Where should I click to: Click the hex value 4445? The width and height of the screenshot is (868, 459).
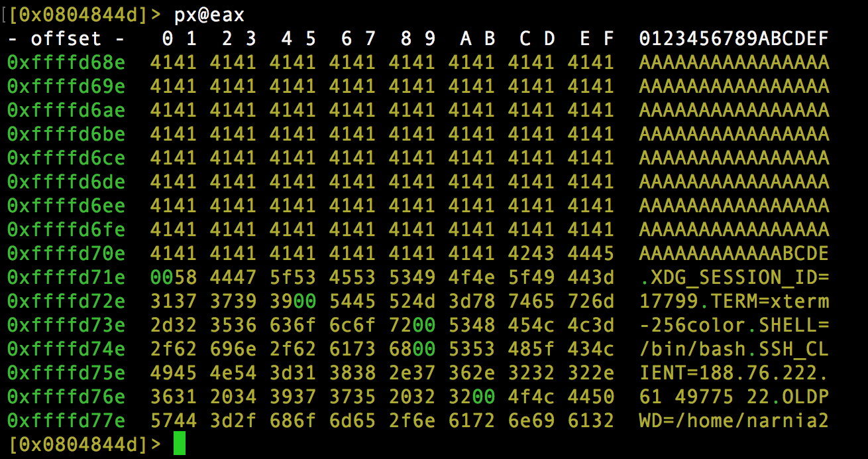tap(590, 253)
